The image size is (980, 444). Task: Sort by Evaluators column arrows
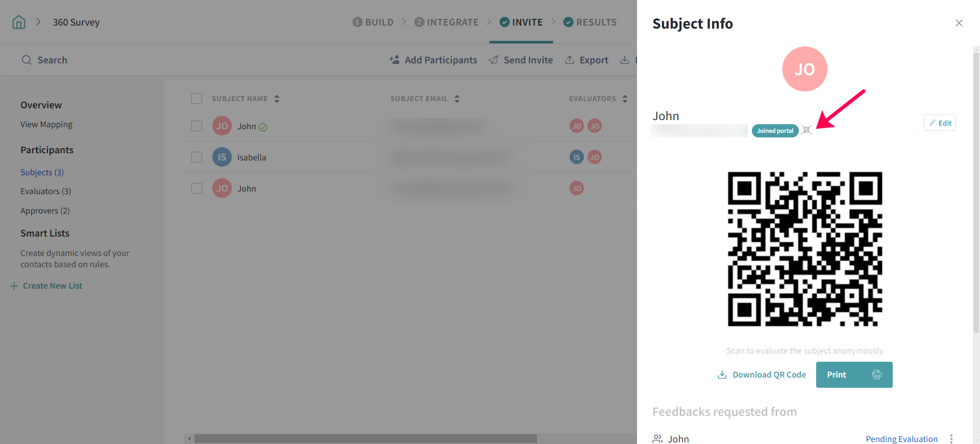point(625,99)
